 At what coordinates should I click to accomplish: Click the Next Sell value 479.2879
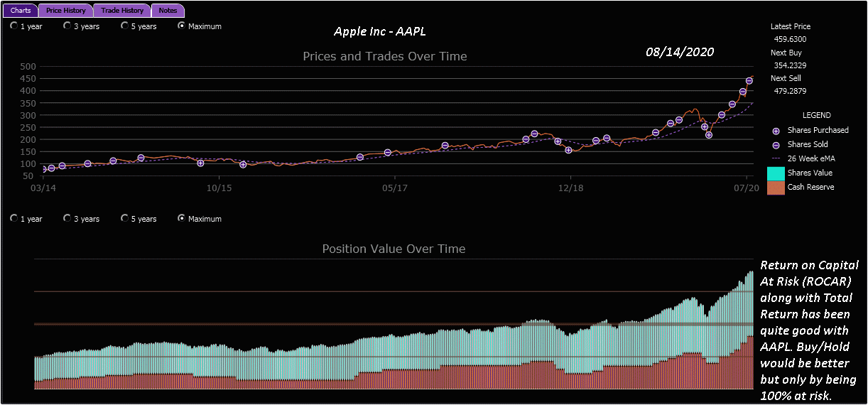point(790,91)
